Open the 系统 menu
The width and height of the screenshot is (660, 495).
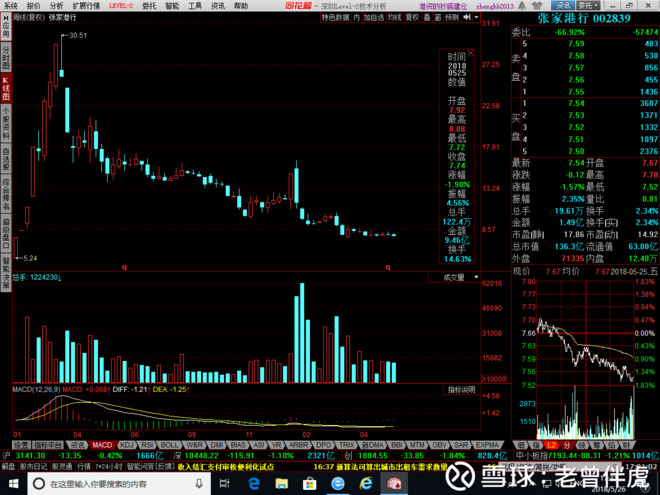[x=11, y=5]
